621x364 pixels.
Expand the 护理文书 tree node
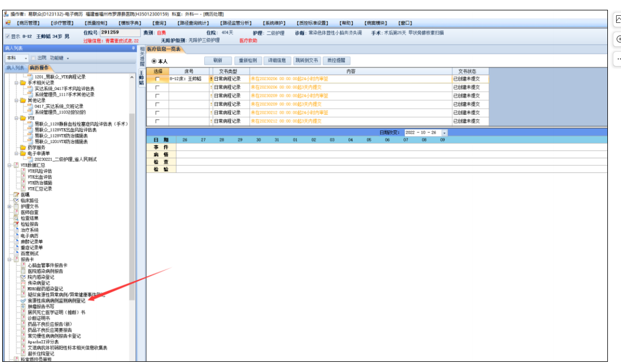pos(9,206)
